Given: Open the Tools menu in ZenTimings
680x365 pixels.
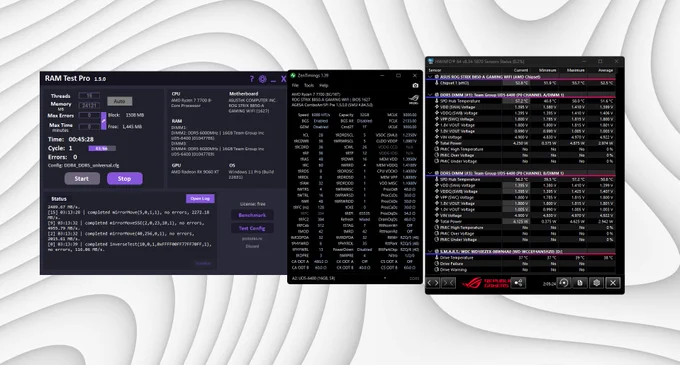Looking at the screenshot, I should pyautogui.click(x=309, y=85).
